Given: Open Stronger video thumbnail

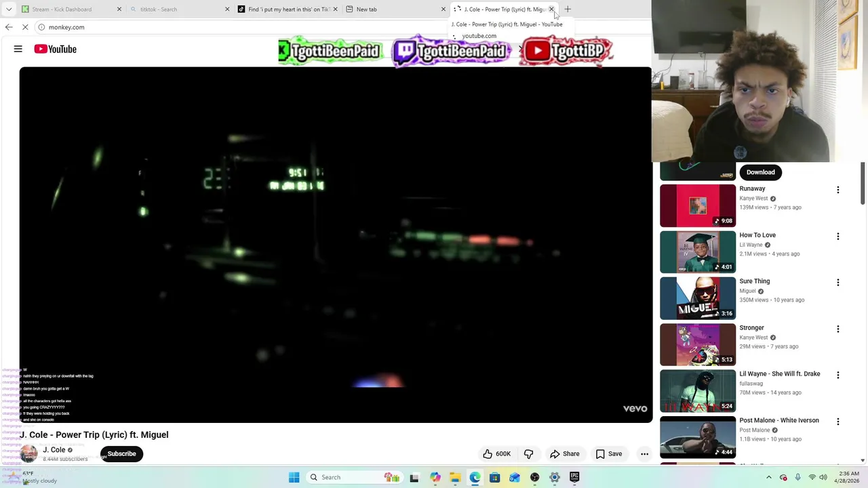Looking at the screenshot, I should (698, 345).
